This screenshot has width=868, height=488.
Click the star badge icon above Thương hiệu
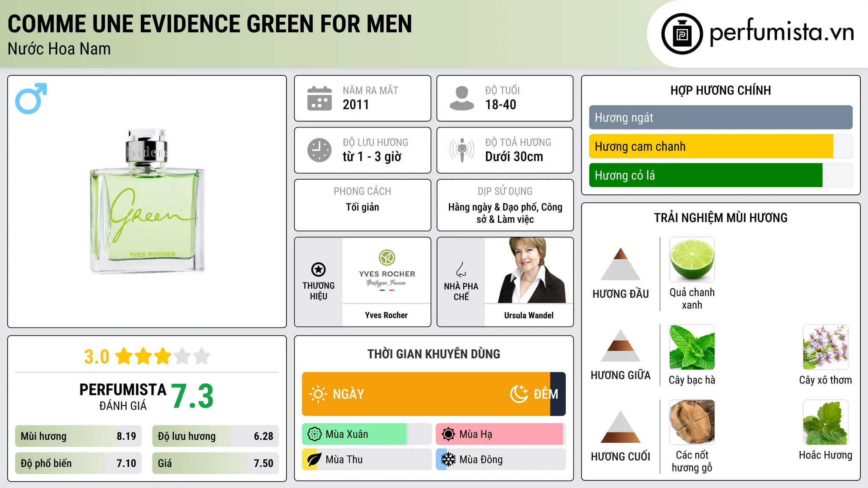[318, 269]
